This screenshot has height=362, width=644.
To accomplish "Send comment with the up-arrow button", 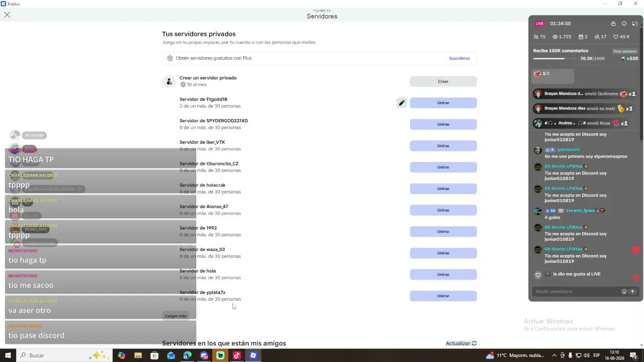I will (x=632, y=292).
